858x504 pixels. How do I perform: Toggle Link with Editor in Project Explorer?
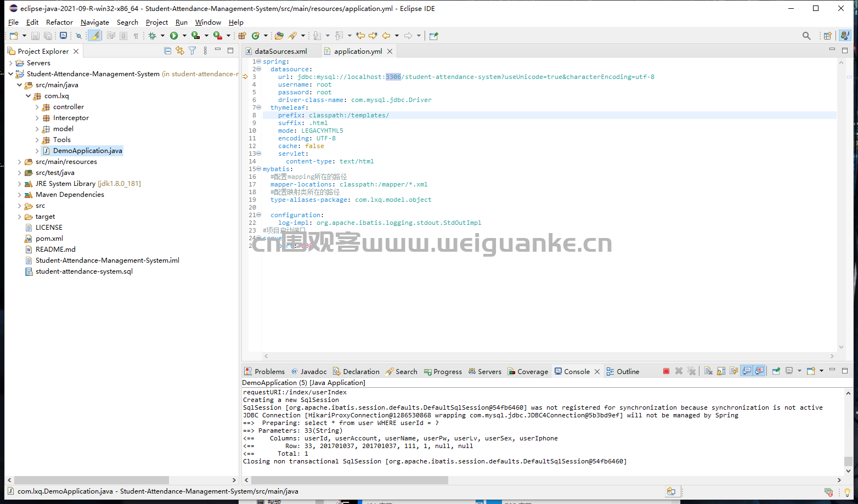click(180, 51)
